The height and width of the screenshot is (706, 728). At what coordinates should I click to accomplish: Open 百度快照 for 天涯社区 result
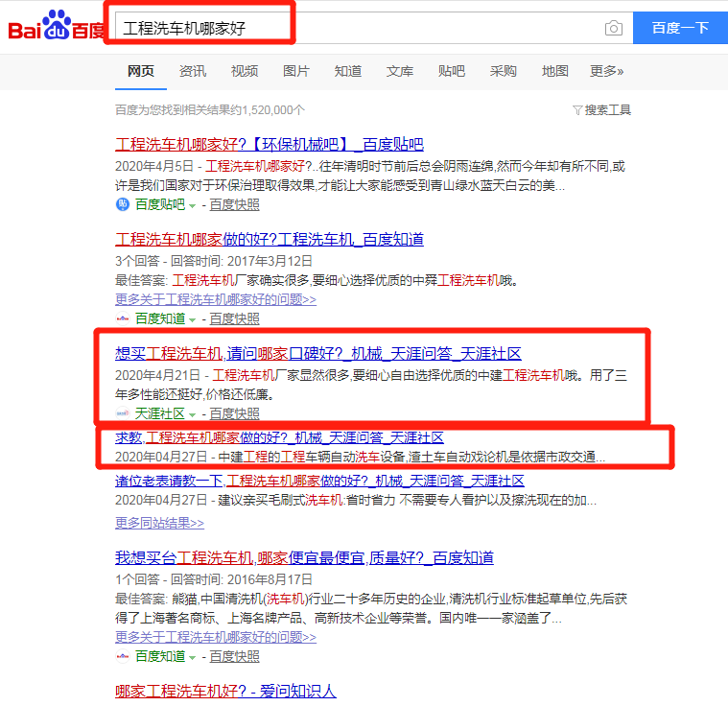234,413
